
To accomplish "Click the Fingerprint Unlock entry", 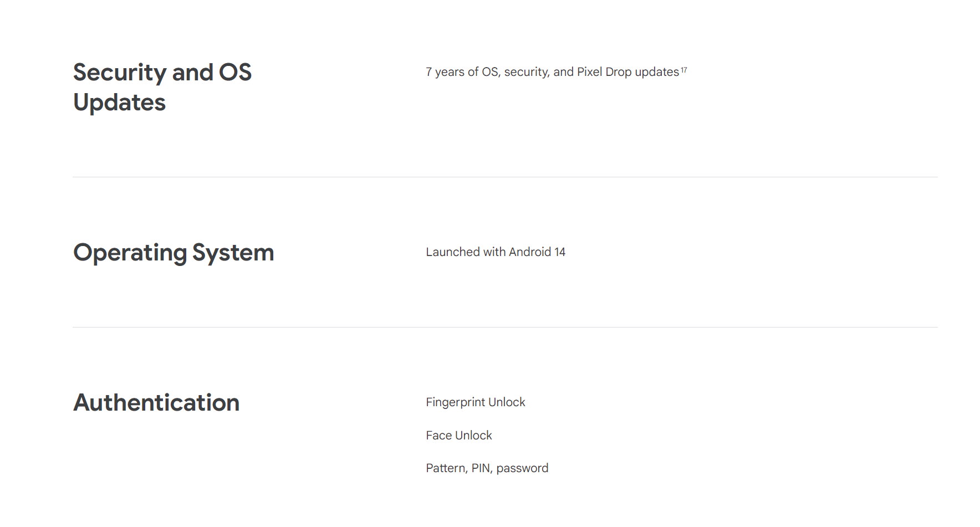I will (476, 402).
